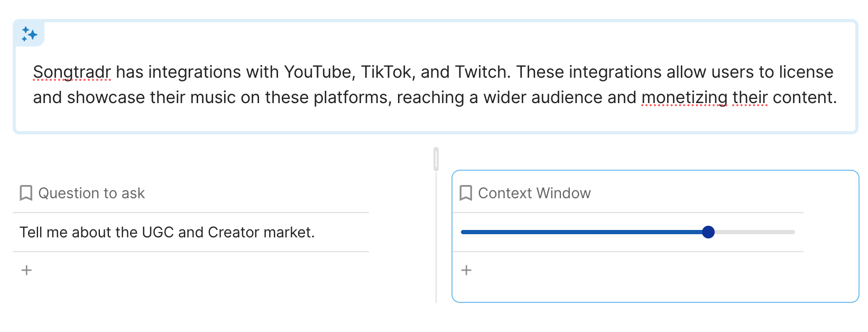868x332 pixels.
Task: Select the Context Window heading
Action: (x=534, y=193)
